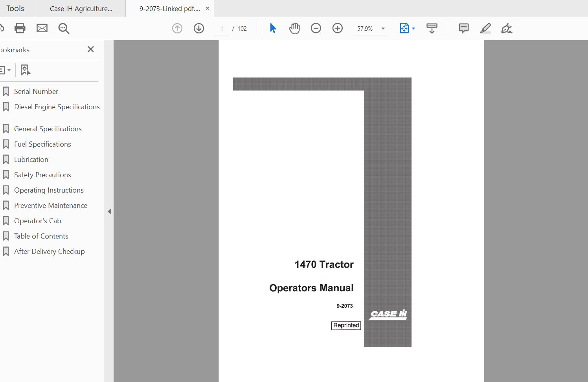Collapse the navigation pane with the arrow
The height and width of the screenshot is (382, 588).
point(109,211)
